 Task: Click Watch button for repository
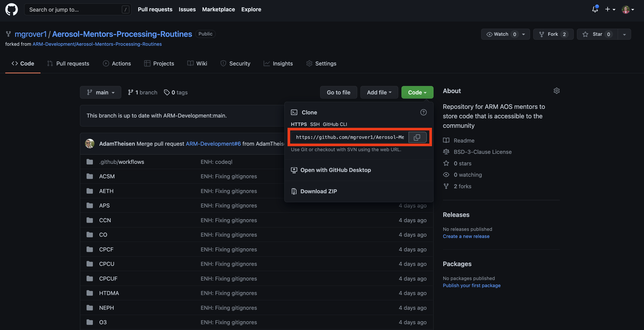(x=505, y=34)
